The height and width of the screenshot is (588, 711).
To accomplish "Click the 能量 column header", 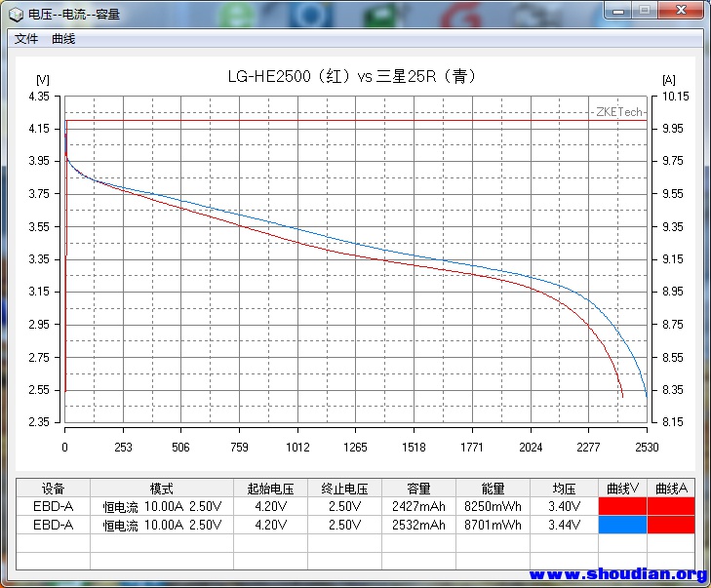I will click(493, 489).
